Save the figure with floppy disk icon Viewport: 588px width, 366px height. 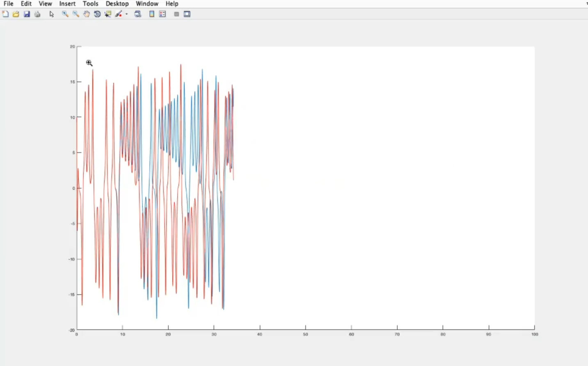27,14
